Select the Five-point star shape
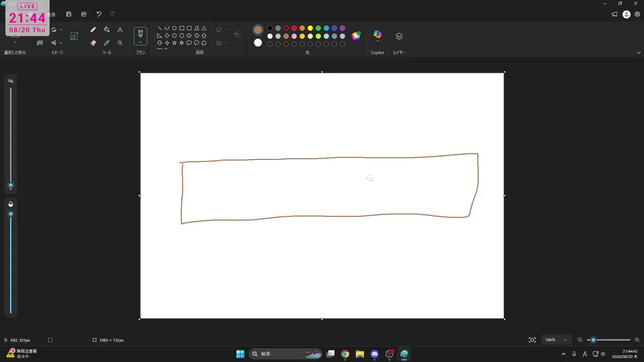The height and width of the screenshot is (362, 644). click(175, 43)
